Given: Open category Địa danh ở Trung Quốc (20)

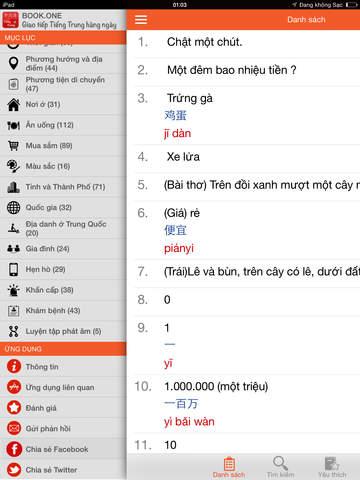Looking at the screenshot, I should point(63,228).
